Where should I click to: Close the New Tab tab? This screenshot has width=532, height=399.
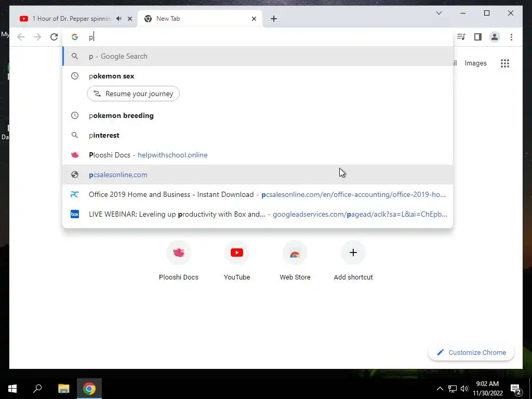pos(254,19)
